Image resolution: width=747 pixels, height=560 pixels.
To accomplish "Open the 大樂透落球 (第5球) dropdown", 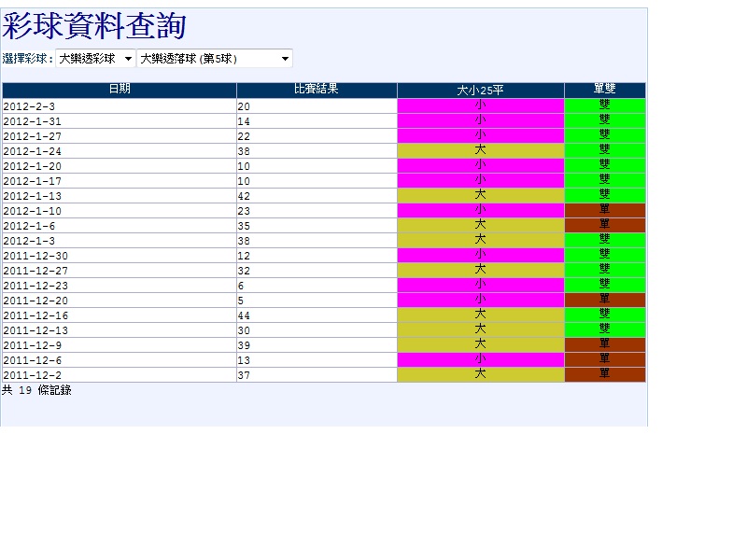I will pyautogui.click(x=215, y=59).
